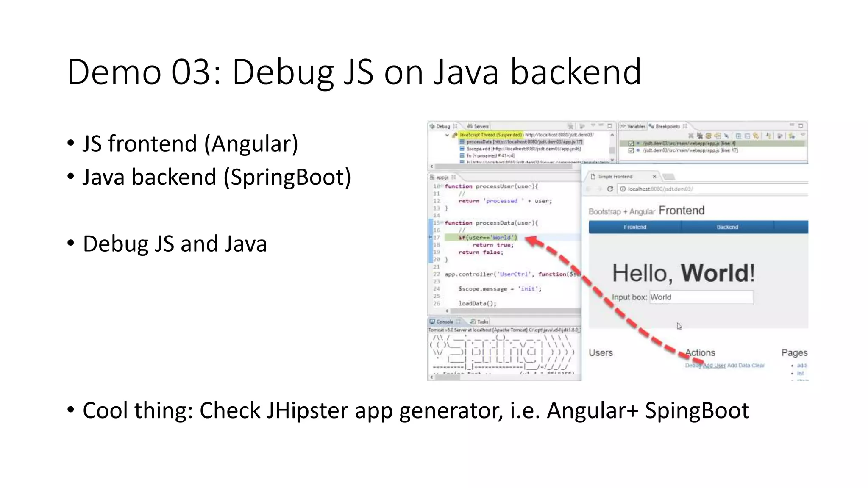Click the Tomcat v8.0 Server console title
Image resolution: width=868 pixels, height=488 pixels.
[x=504, y=330]
